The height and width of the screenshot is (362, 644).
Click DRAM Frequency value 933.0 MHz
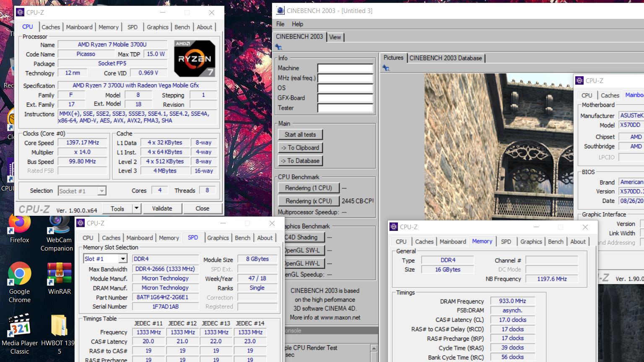click(x=512, y=301)
